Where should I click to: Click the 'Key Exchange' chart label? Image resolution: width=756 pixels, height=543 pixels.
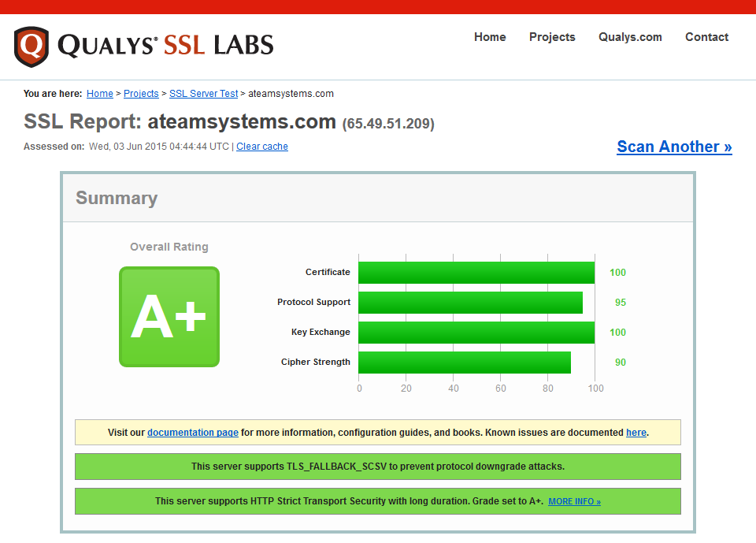click(x=321, y=332)
